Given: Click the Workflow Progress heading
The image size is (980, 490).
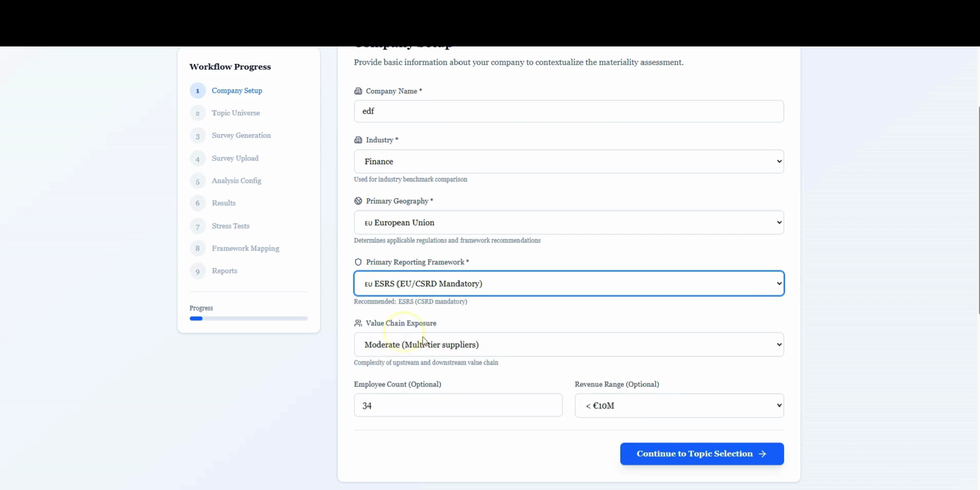Looking at the screenshot, I should (230, 67).
